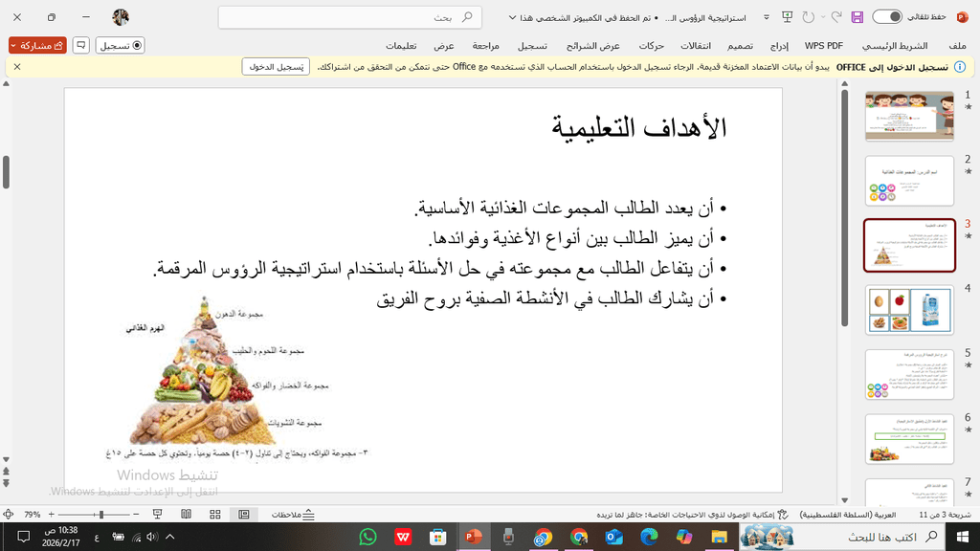Click the 79% zoom level value
The width and height of the screenshot is (980, 551).
tap(32, 515)
